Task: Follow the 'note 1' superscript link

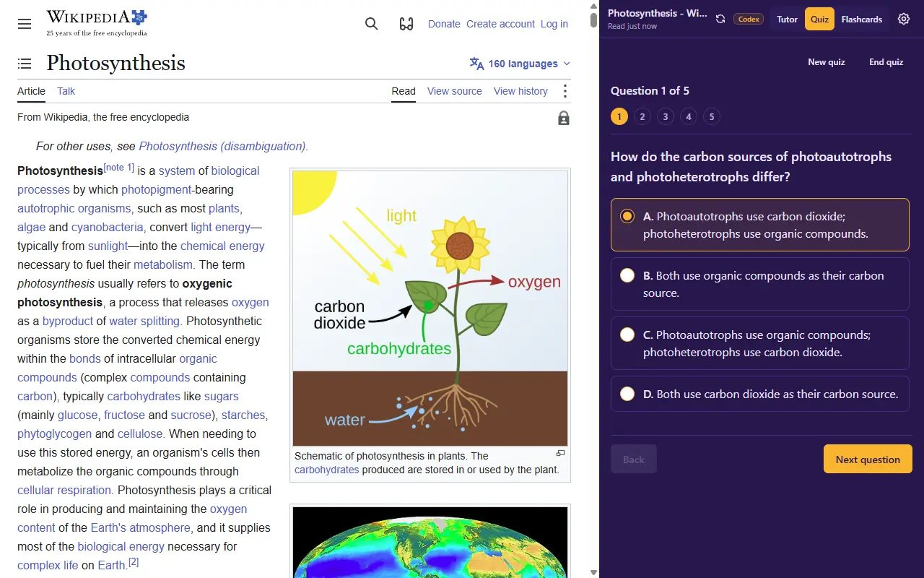Action: pos(118,167)
